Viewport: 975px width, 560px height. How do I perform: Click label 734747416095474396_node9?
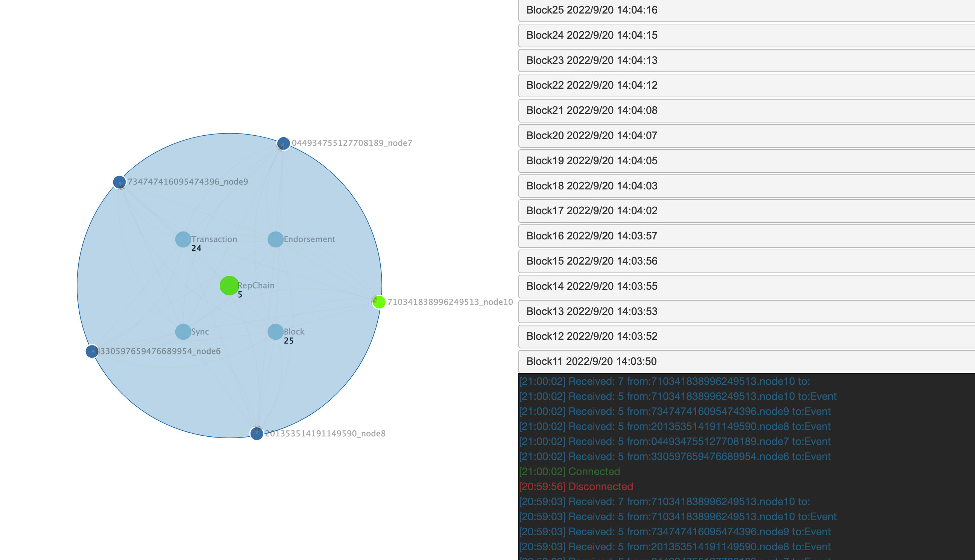[x=188, y=182]
